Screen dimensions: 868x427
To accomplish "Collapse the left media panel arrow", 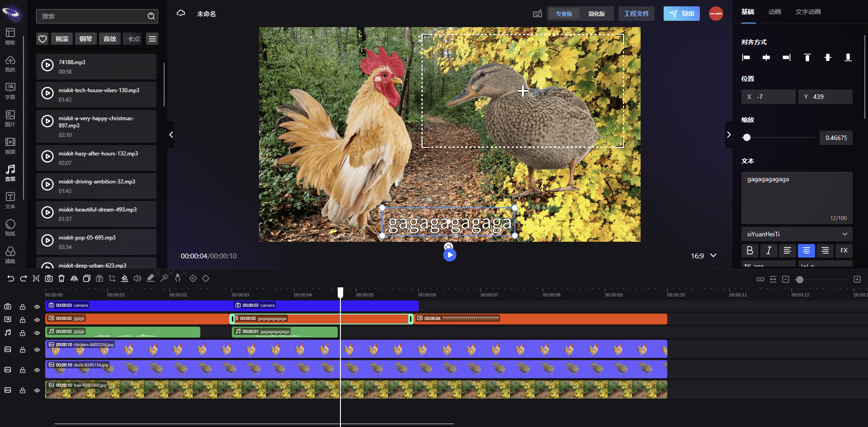I will (171, 135).
